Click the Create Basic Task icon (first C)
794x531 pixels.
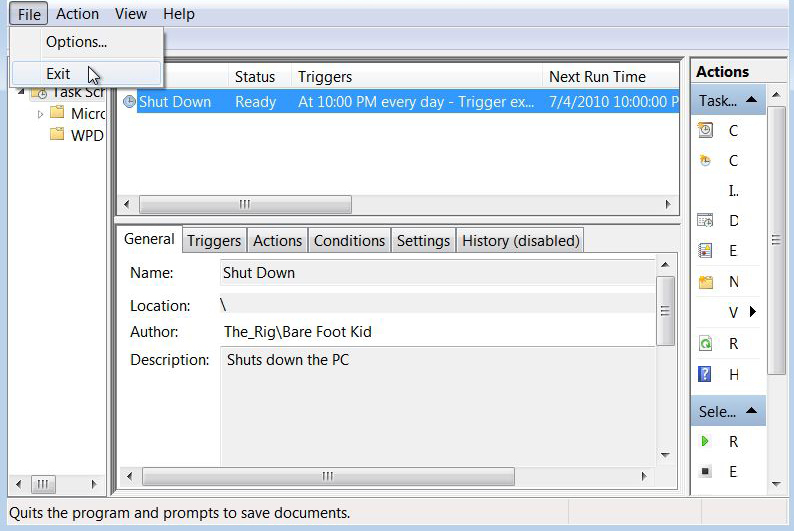click(705, 130)
